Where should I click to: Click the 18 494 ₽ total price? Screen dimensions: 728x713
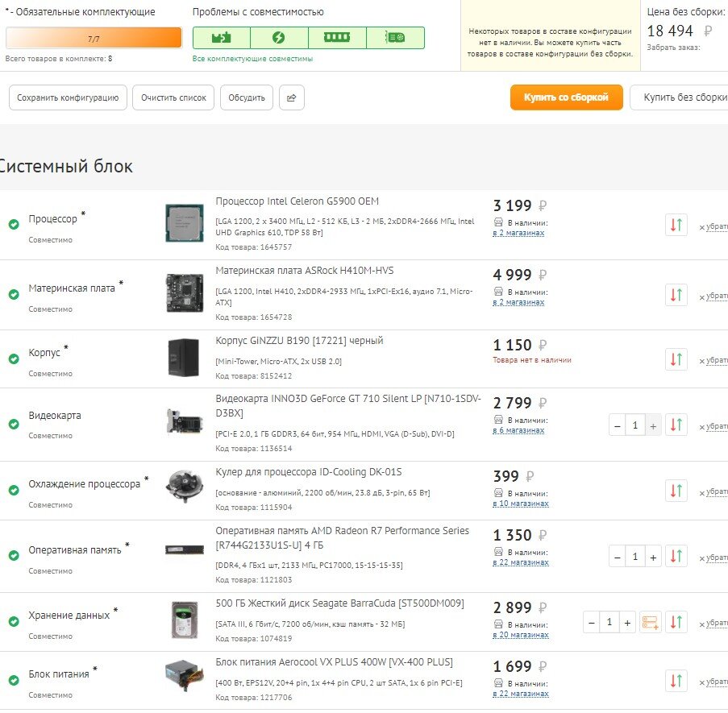pos(680,31)
